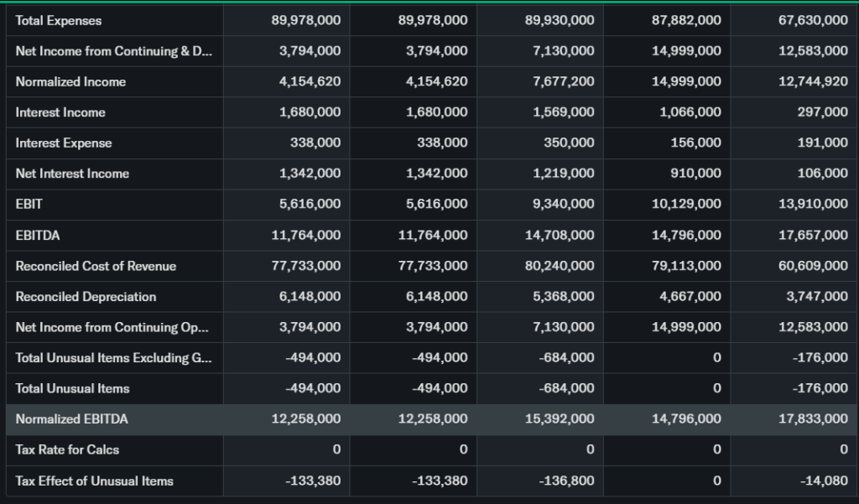Click the Normalized EBITDA value 15,392,000
Image resolution: width=859 pixels, height=504 pixels.
click(x=560, y=418)
